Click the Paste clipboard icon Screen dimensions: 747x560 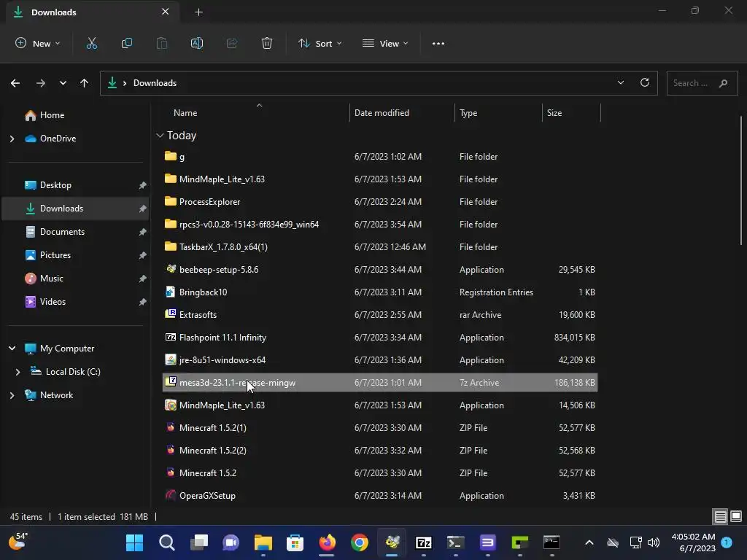[x=162, y=43]
